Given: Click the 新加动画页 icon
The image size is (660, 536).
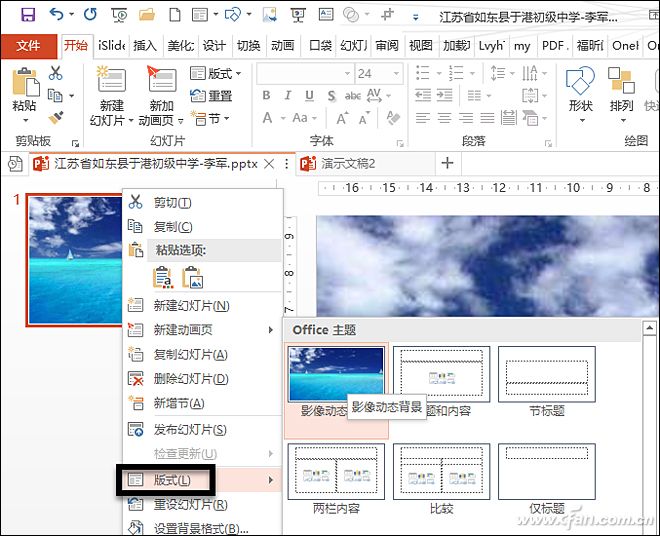Looking at the screenshot, I should click(x=162, y=79).
